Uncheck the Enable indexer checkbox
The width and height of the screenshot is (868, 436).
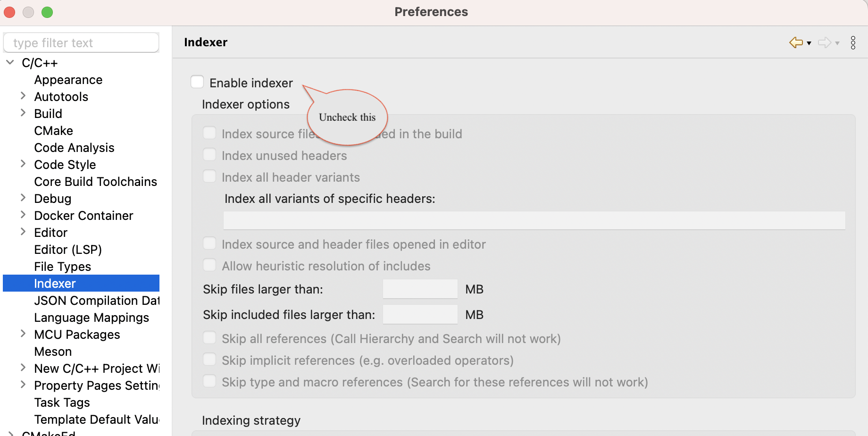197,82
